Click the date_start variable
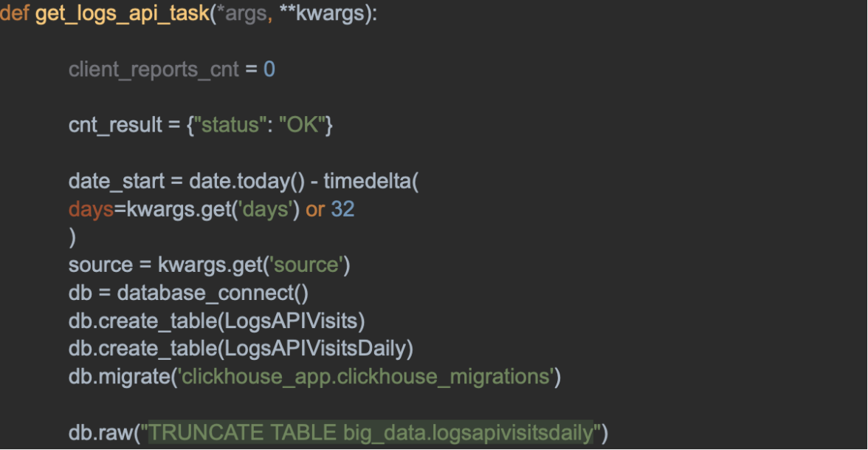This screenshot has height=450, width=868. coord(114,181)
